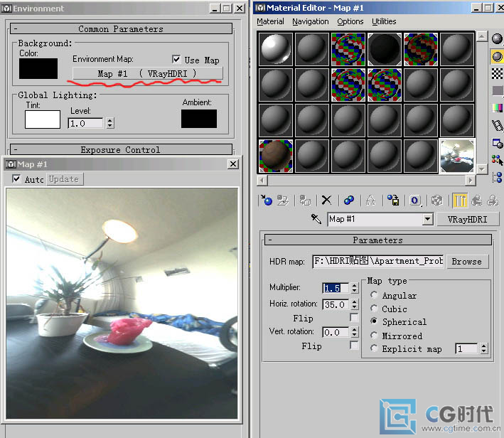The width and height of the screenshot is (504, 438).
Task: Click Put Material to Scene icon
Action: 283,201
